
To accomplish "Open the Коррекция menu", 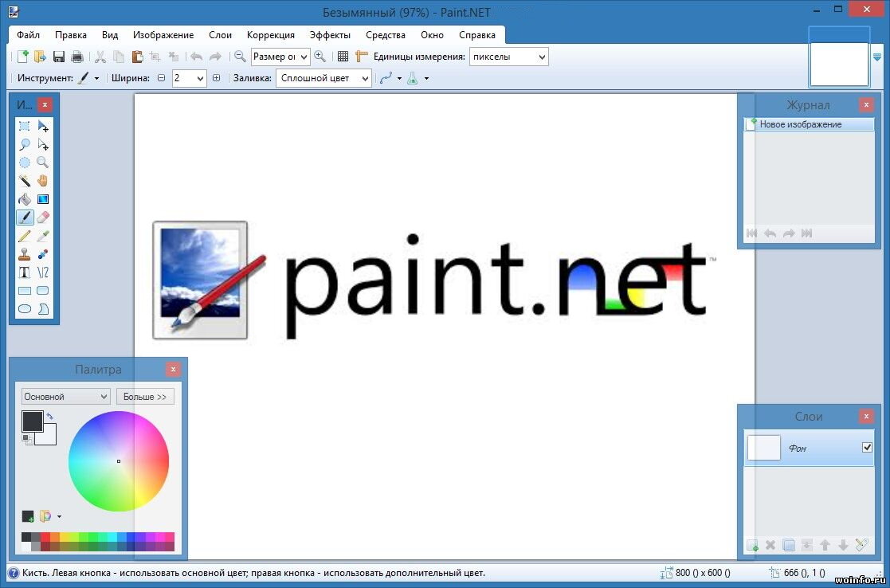I will (x=271, y=35).
